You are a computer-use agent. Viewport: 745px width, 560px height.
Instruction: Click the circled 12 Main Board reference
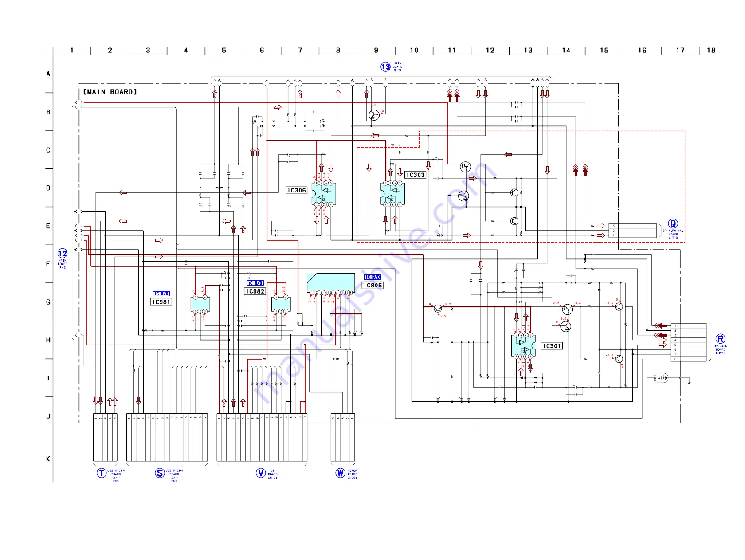(x=63, y=254)
